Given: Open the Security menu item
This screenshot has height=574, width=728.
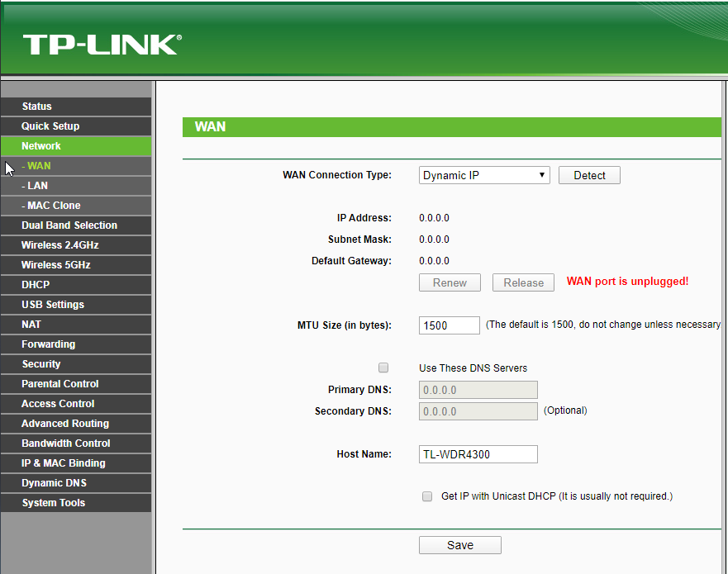Looking at the screenshot, I should pyautogui.click(x=76, y=364).
